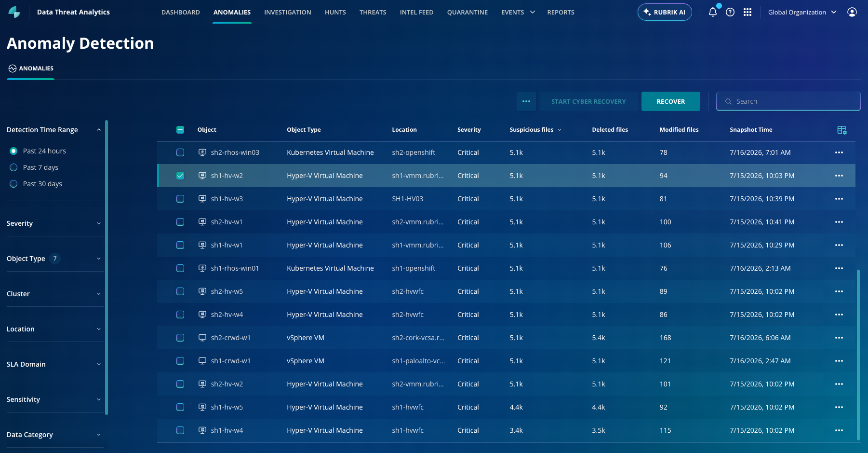Open the user profile icon
The height and width of the screenshot is (453, 868).
click(x=852, y=12)
